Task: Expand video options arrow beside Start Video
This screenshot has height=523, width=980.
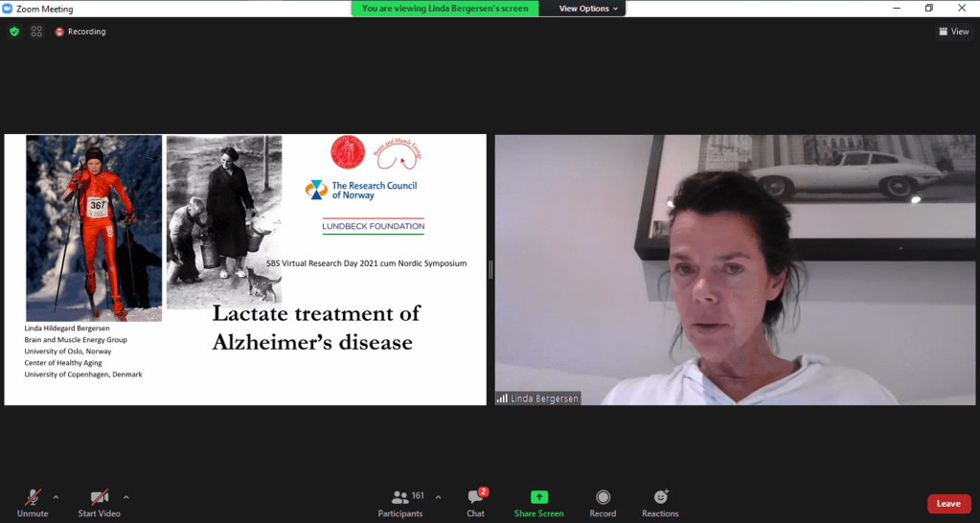Action: 126,497
